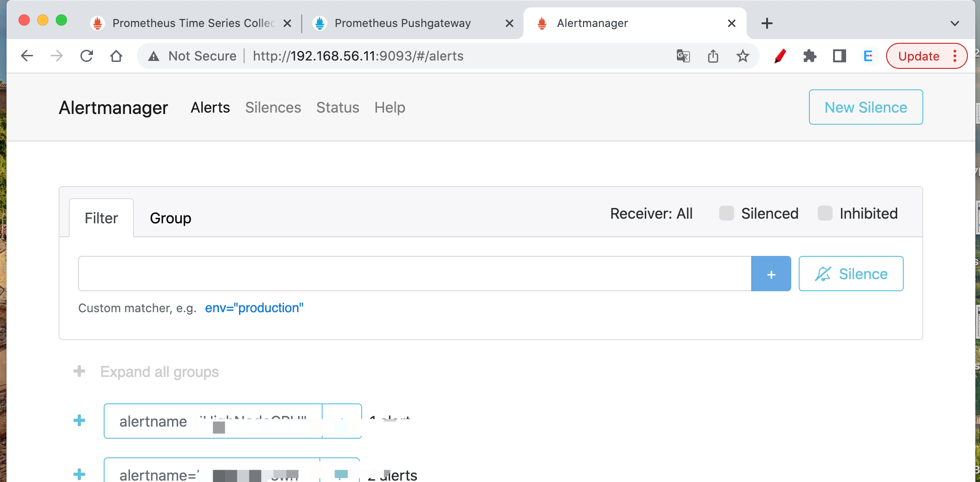
Task: Open the browser three-dot menu
Action: click(x=955, y=56)
